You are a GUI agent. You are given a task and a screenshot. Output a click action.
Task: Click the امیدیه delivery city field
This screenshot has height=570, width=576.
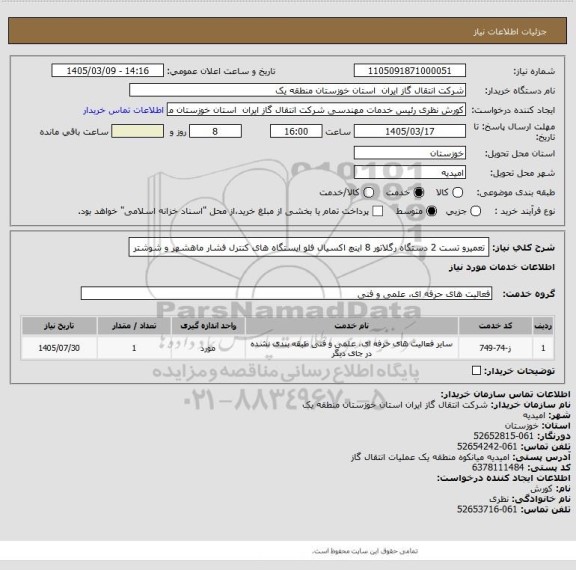410,173
